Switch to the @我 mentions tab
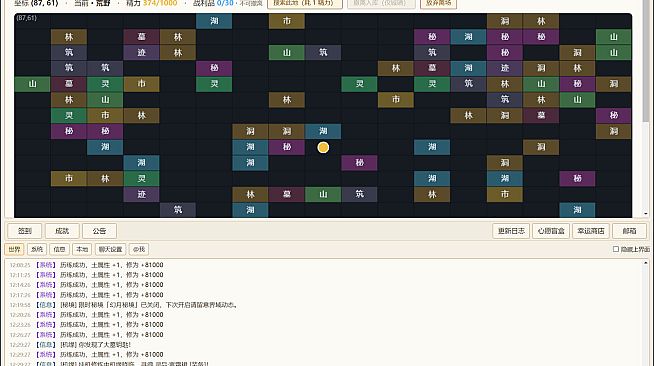654x366 pixels. [x=139, y=249]
